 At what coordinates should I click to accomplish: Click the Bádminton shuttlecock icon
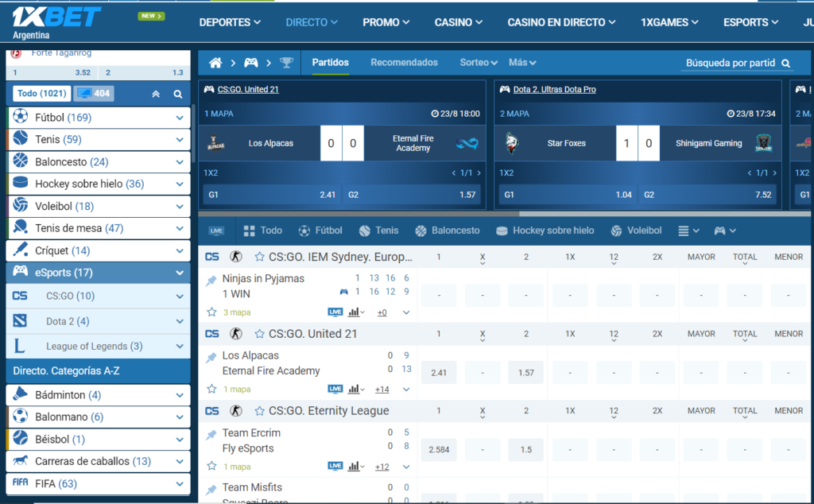[x=20, y=394]
